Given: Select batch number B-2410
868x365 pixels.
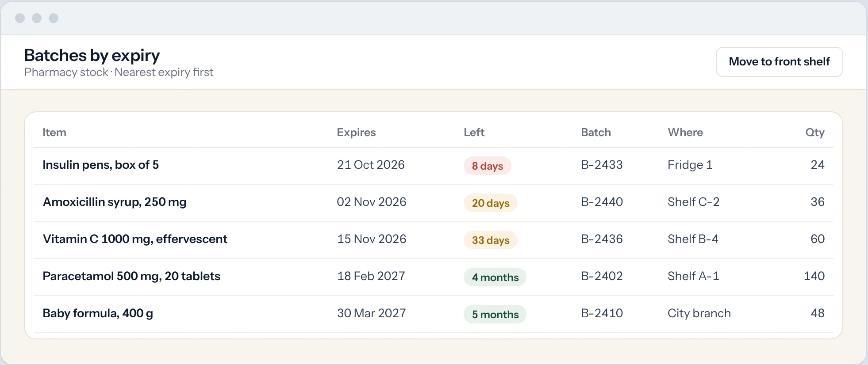Looking at the screenshot, I should click(x=602, y=313).
